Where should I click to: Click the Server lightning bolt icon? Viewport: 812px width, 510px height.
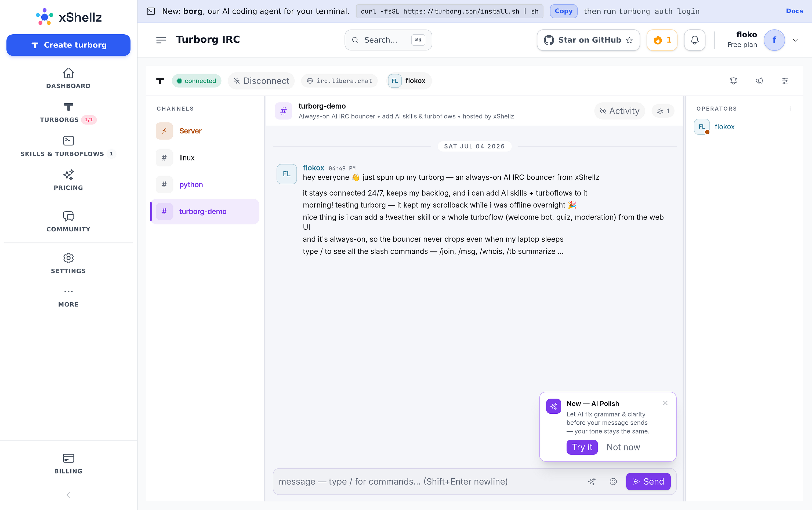coord(164,131)
